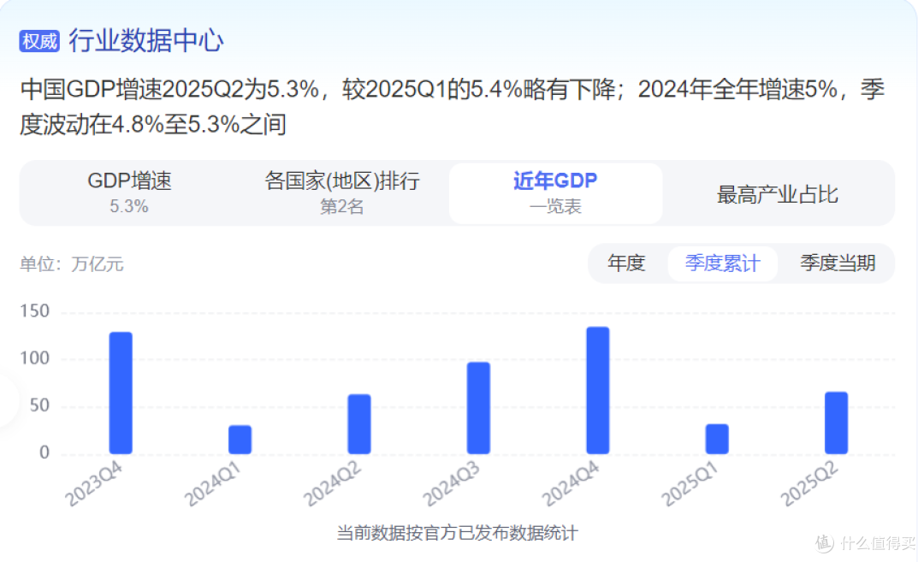The width and height of the screenshot is (924, 562).
Task: Click the 2024Q1 bar in chart
Action: click(240, 440)
